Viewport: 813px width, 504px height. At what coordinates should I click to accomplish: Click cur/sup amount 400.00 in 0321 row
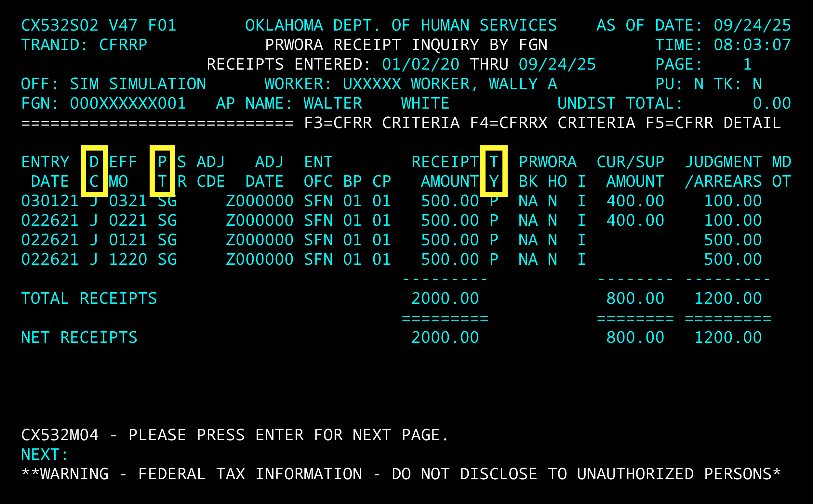click(635, 201)
